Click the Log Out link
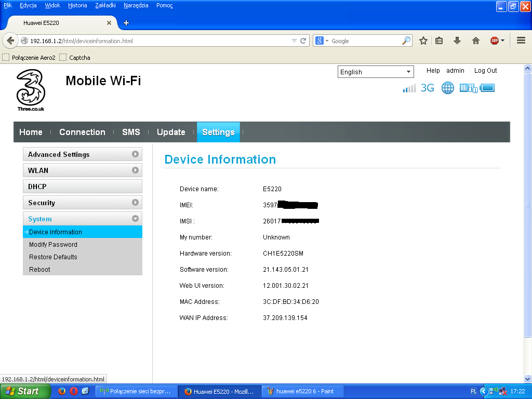This screenshot has height=399, width=532. coord(485,71)
